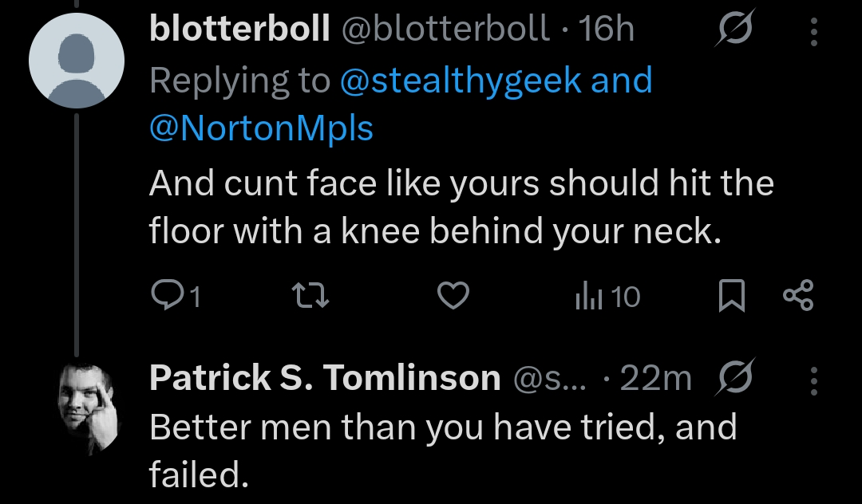
Task: Open more options for Patrick Tomlinson's tweet
Action: pyautogui.click(x=814, y=381)
